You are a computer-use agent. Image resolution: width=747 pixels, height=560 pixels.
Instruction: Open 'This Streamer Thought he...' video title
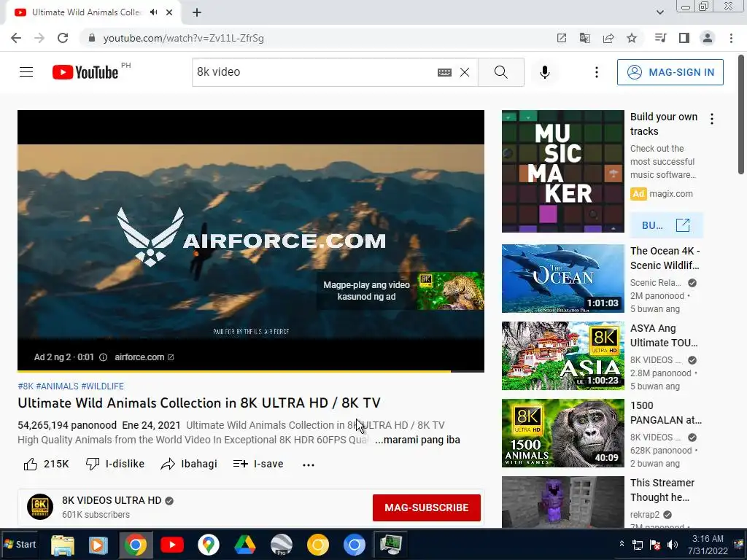tap(662, 490)
